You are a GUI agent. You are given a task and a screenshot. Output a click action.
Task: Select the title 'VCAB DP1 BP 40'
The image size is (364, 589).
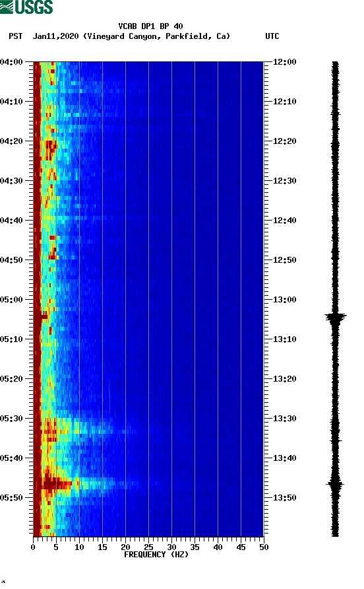click(x=150, y=26)
